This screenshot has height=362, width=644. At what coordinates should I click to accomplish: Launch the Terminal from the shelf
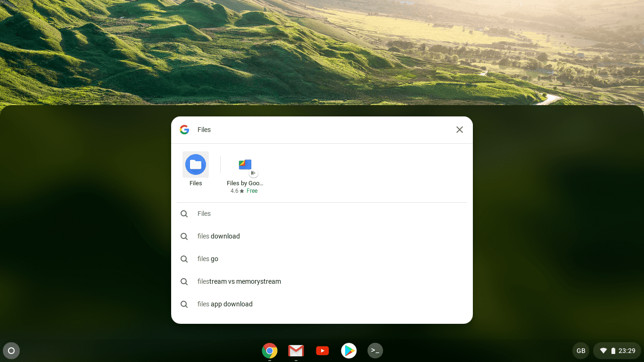pos(375,351)
